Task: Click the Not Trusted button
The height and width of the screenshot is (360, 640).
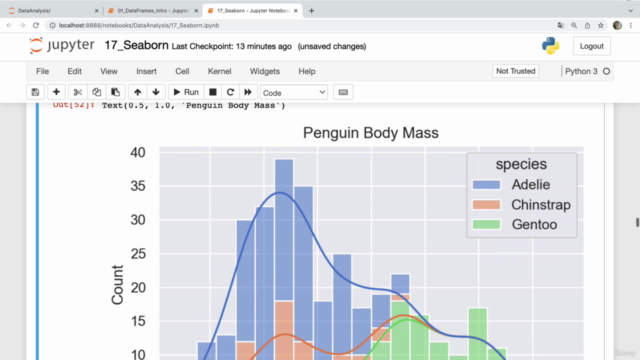Action: point(516,71)
